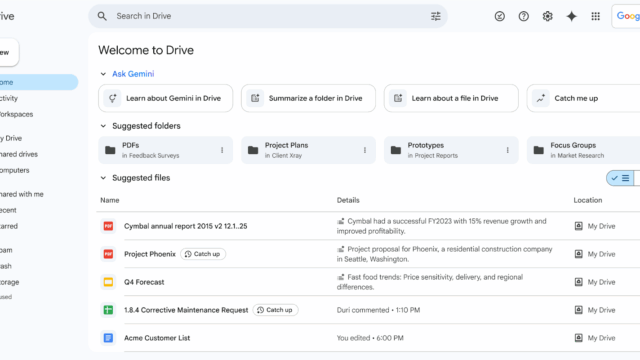This screenshot has height=360, width=640.
Task: Open the Google apps grid
Action: coord(596,16)
